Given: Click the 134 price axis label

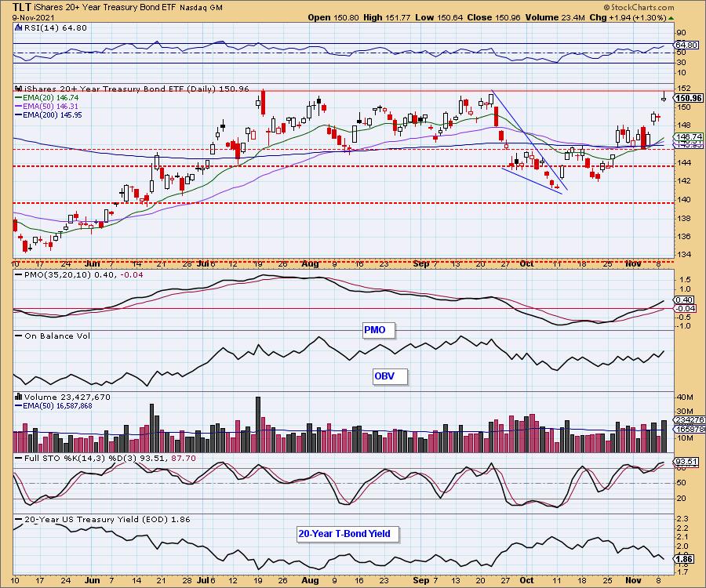Looking at the screenshot, I should (x=683, y=255).
